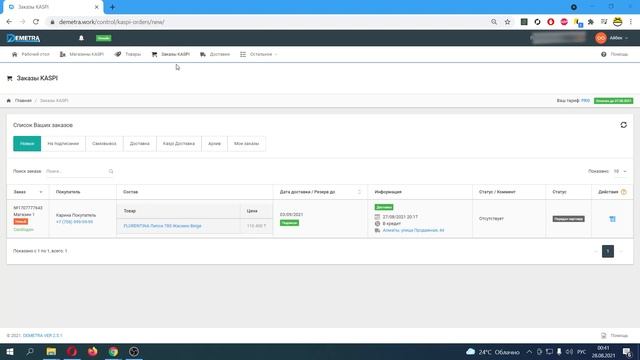Click the browser back arrow
This screenshot has height=360, width=640.
[x=9, y=22]
